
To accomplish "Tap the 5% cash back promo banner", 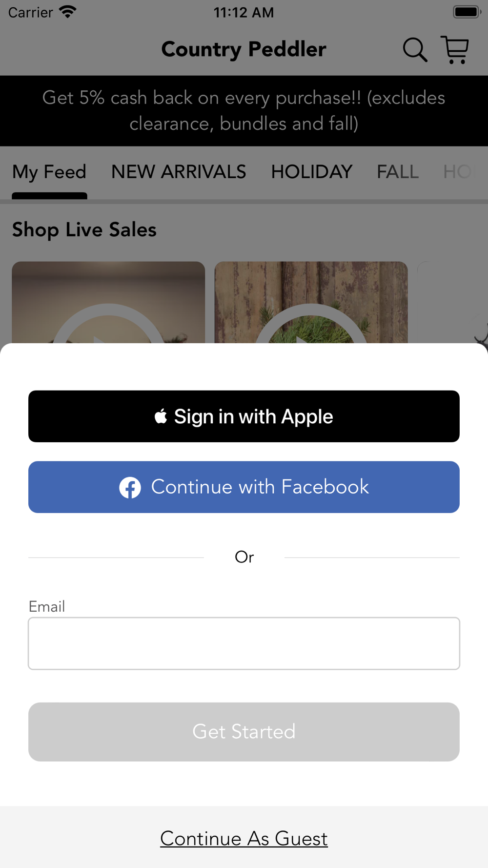I will point(244,111).
